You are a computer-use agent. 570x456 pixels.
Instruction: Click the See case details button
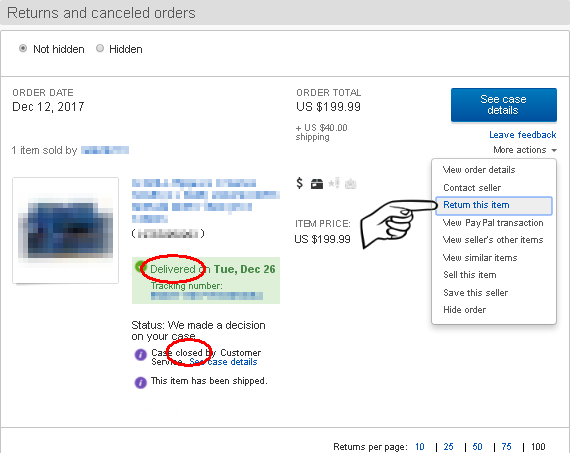point(503,105)
